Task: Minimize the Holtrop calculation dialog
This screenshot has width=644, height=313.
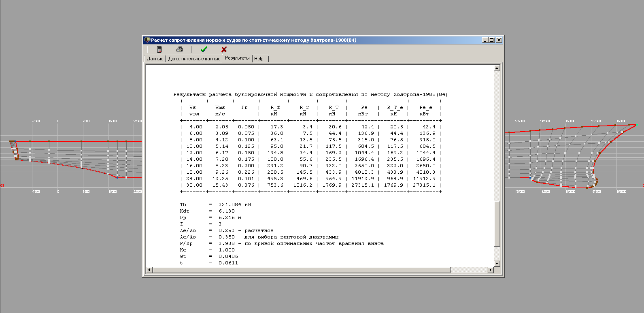Action: click(485, 40)
